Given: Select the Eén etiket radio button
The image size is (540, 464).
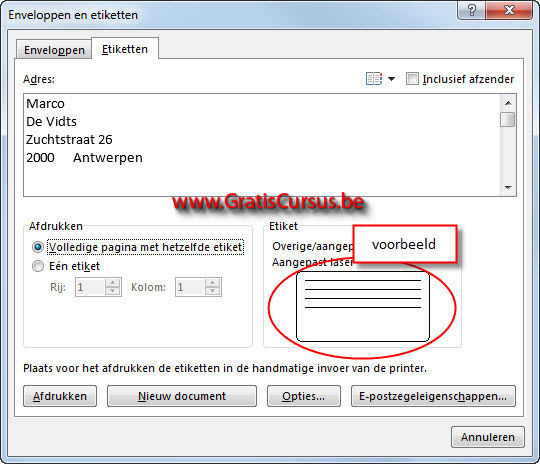Looking at the screenshot, I should coord(38,266).
